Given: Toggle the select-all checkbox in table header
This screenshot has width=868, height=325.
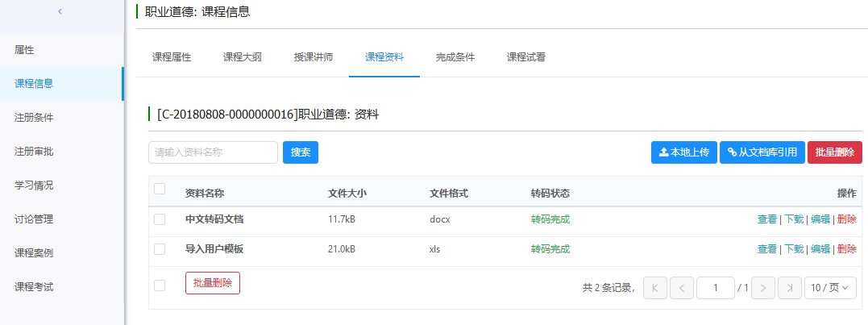Looking at the screenshot, I should [x=160, y=189].
